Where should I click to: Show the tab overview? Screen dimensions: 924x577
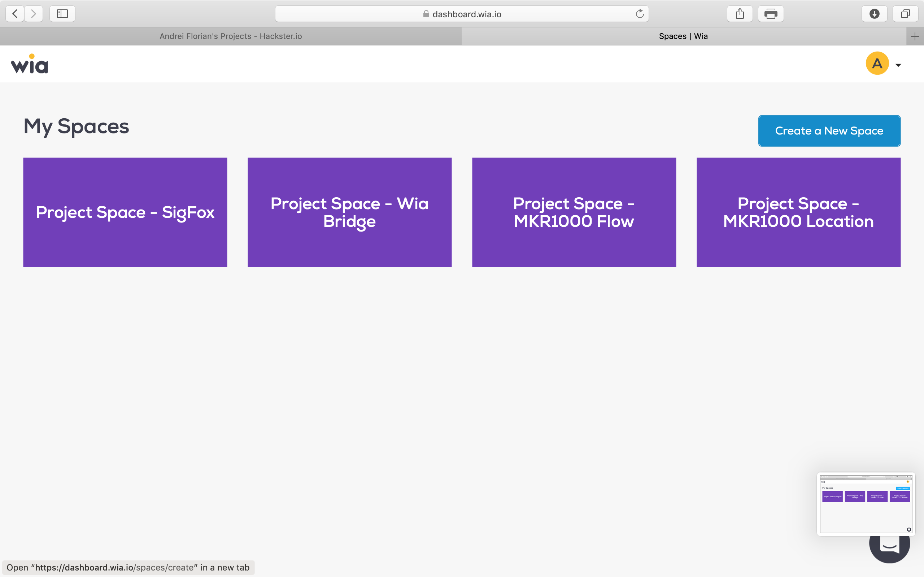[x=905, y=14]
